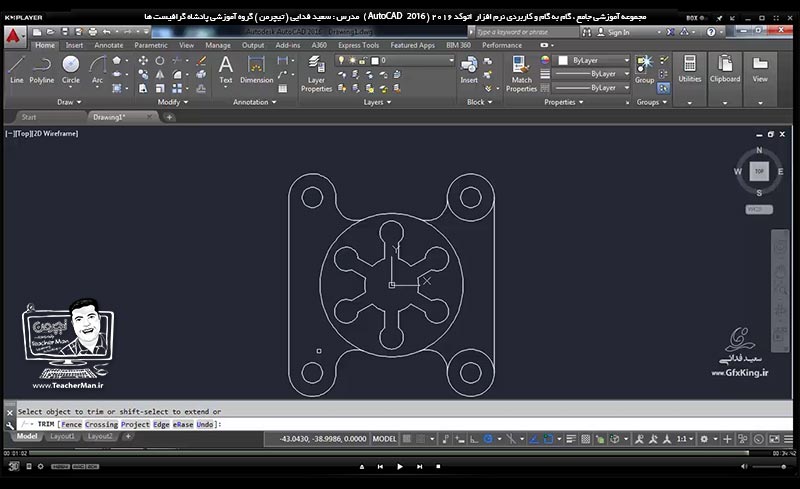Viewport: 800px width, 489px height.
Task: Click the Hatch tool icon in Draw panel
Action: [117, 88]
